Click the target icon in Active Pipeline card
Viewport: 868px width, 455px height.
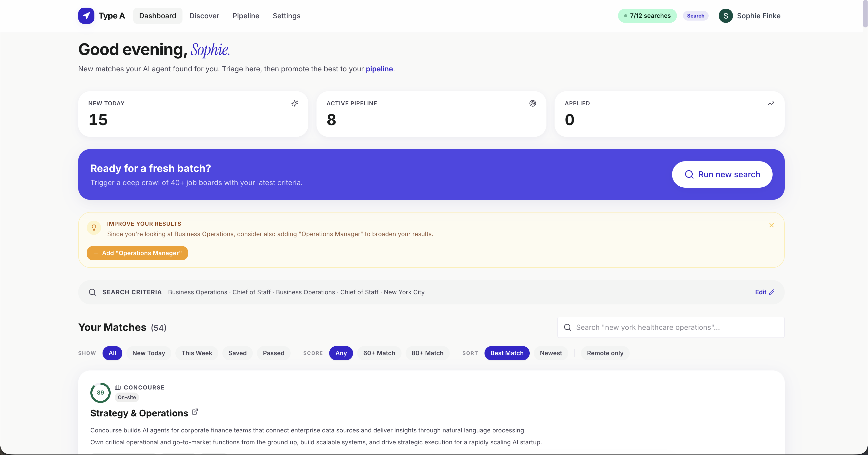pyautogui.click(x=532, y=104)
